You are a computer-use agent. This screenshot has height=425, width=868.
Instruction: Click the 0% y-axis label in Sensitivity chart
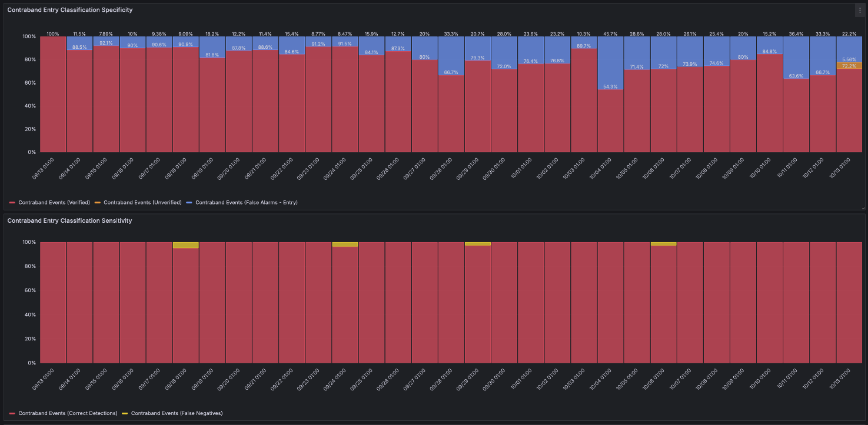tap(32, 363)
